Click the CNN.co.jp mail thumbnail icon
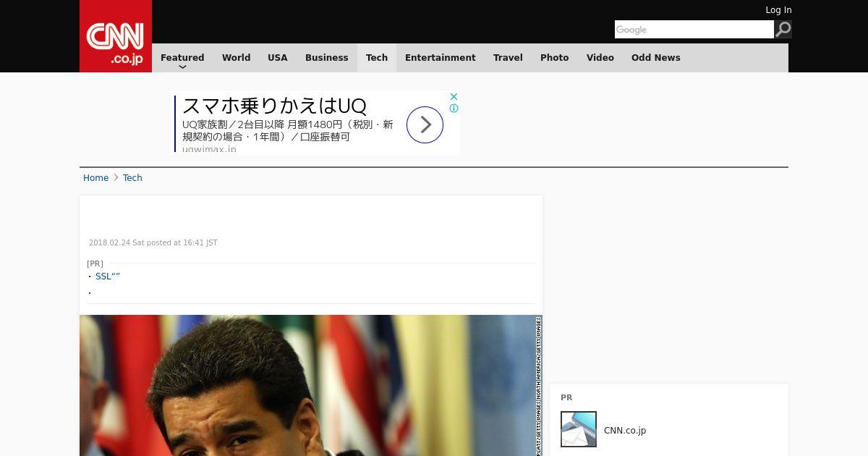The image size is (868, 456). pyautogui.click(x=579, y=429)
